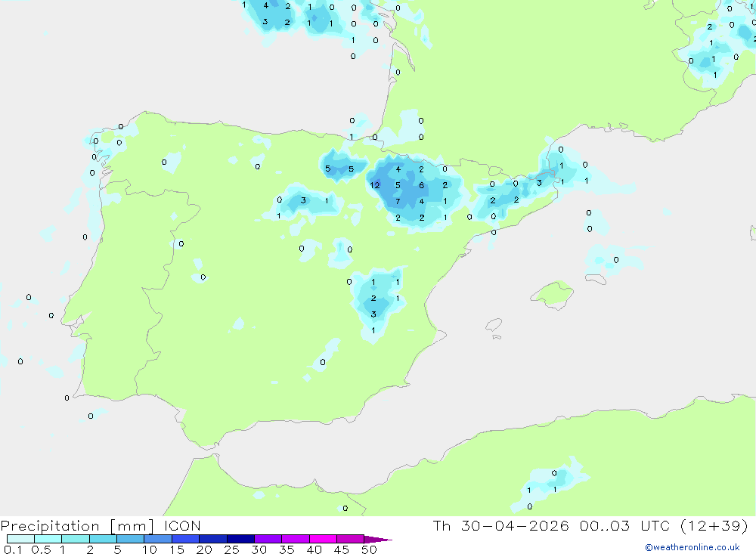This screenshot has height=554, width=756.
Task: Click the legend label 50
Action: point(370,549)
